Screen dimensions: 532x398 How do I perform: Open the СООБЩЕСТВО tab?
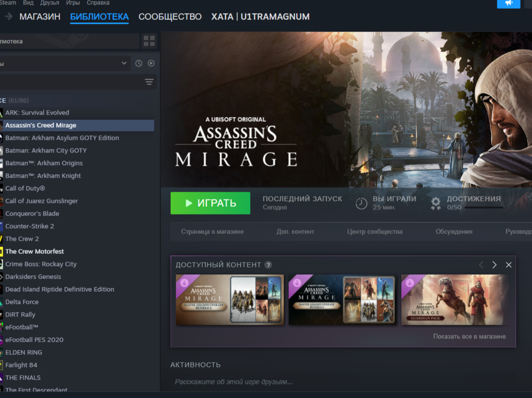click(x=170, y=17)
